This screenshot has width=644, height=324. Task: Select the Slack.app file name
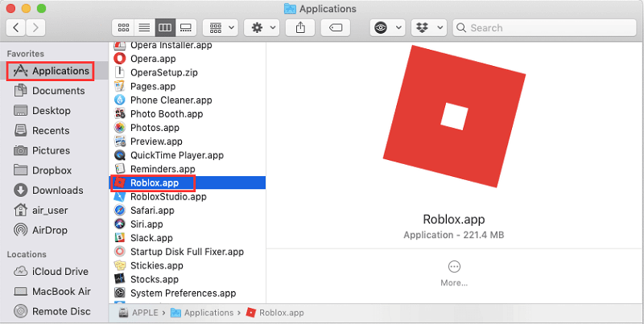pyautogui.click(x=151, y=238)
